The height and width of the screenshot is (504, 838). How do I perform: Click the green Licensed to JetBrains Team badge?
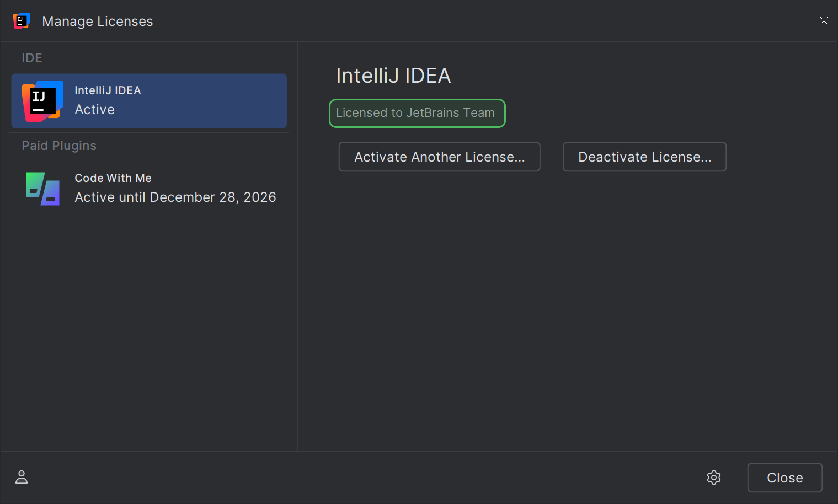pos(417,113)
